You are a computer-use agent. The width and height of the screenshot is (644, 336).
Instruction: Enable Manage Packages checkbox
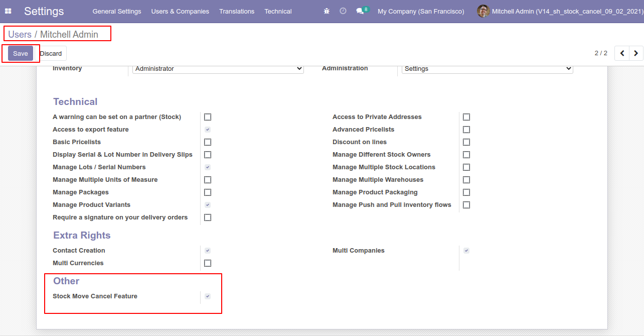coord(208,192)
